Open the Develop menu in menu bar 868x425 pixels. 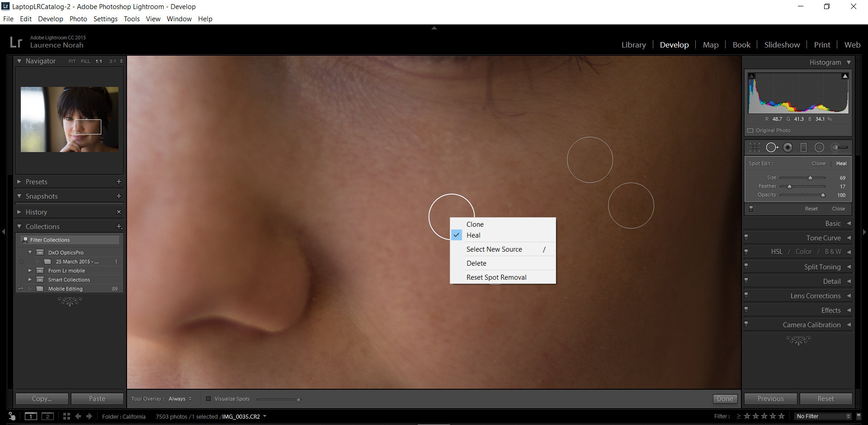click(50, 19)
